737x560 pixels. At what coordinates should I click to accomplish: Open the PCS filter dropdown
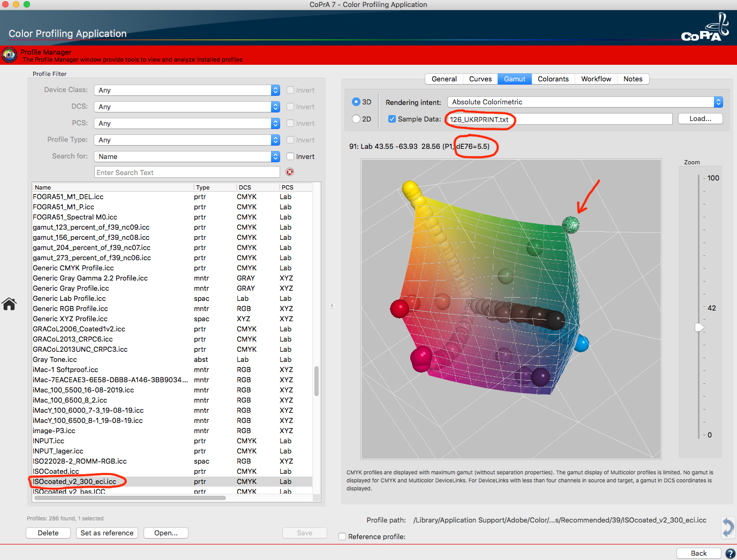coord(187,123)
